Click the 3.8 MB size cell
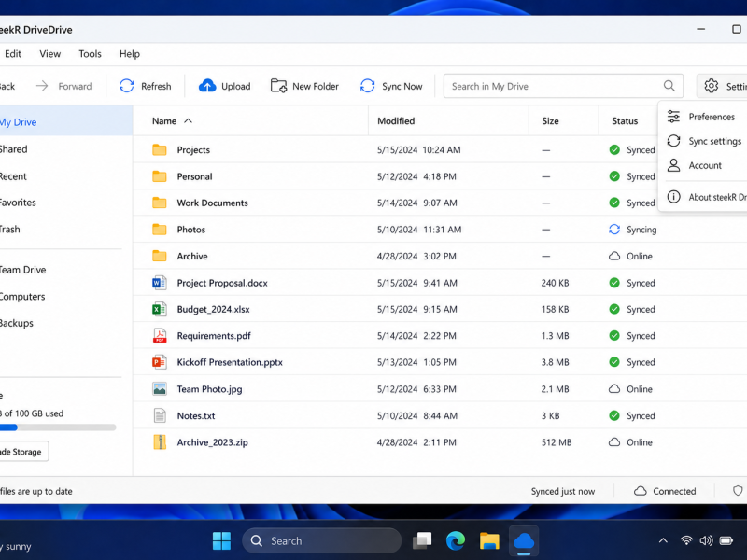The image size is (747, 560). coord(555,362)
